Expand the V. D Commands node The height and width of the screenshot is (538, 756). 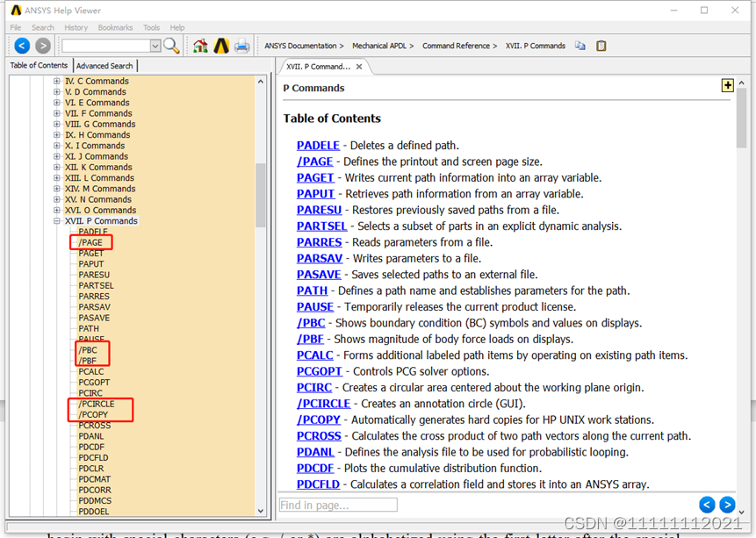(x=57, y=91)
